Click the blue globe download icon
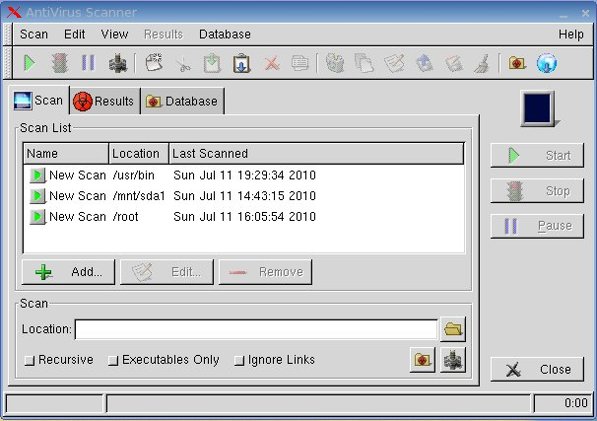The width and height of the screenshot is (597, 421). (547, 63)
